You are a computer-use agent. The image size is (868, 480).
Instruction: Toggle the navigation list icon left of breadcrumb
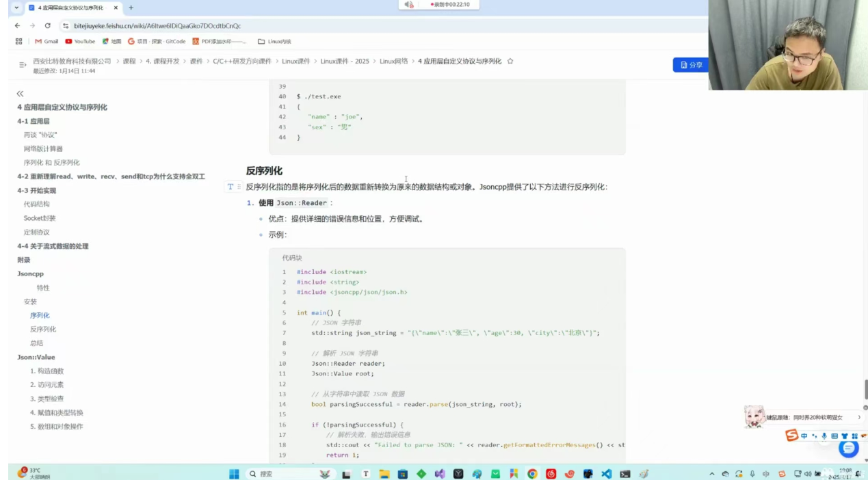tap(23, 65)
